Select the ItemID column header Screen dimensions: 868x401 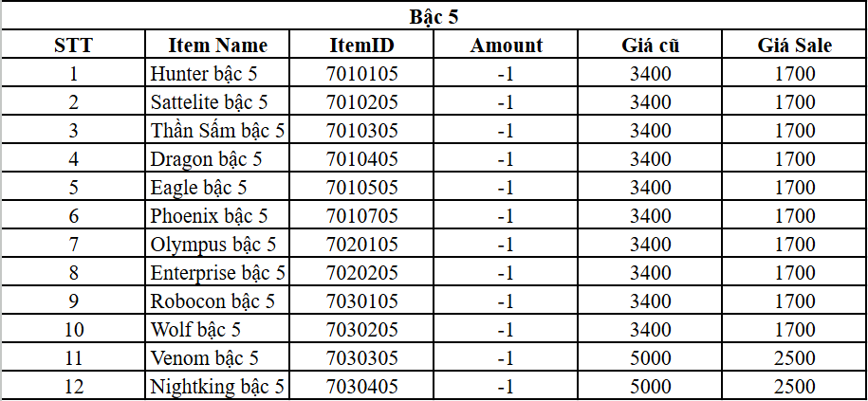pyautogui.click(x=361, y=45)
